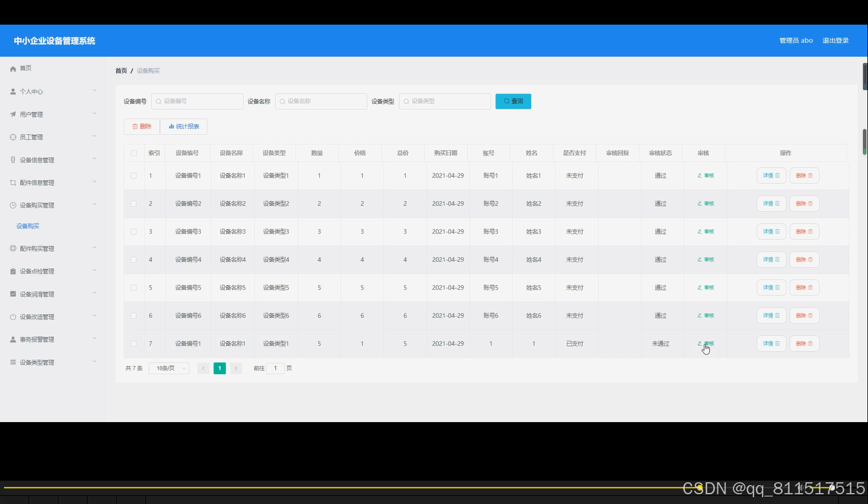
Task: Tick the checkbox for row index 2
Action: tap(133, 204)
